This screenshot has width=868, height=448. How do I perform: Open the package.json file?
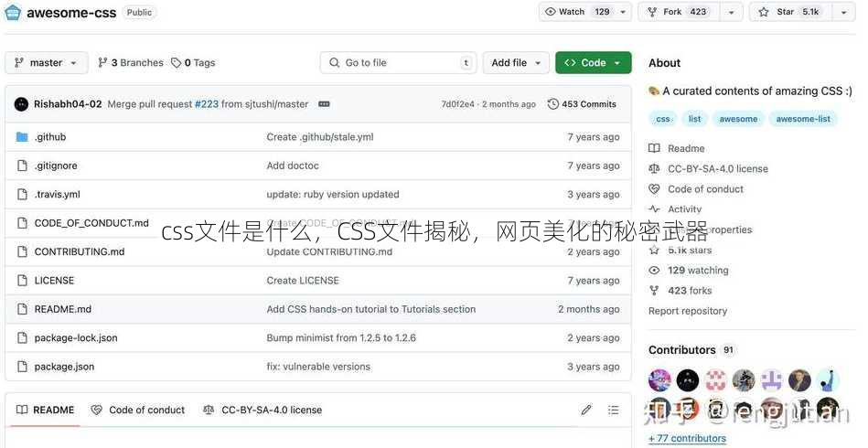pyautogui.click(x=64, y=367)
